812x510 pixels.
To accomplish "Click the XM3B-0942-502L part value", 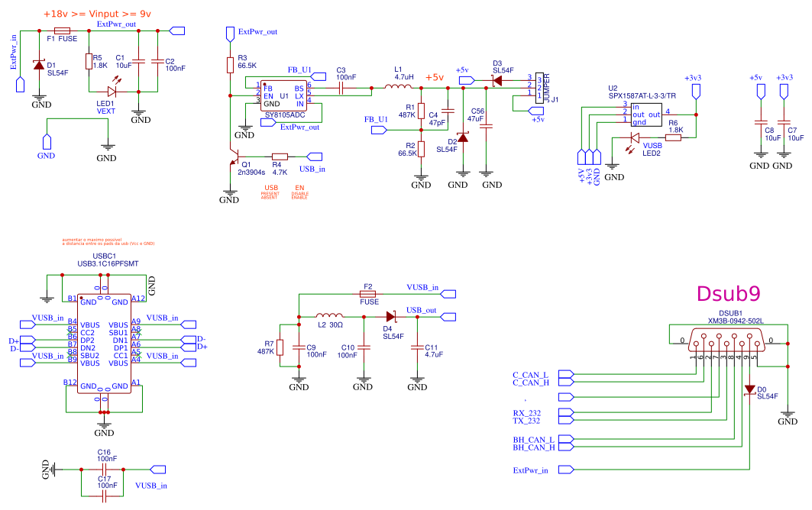I will 736,321.
